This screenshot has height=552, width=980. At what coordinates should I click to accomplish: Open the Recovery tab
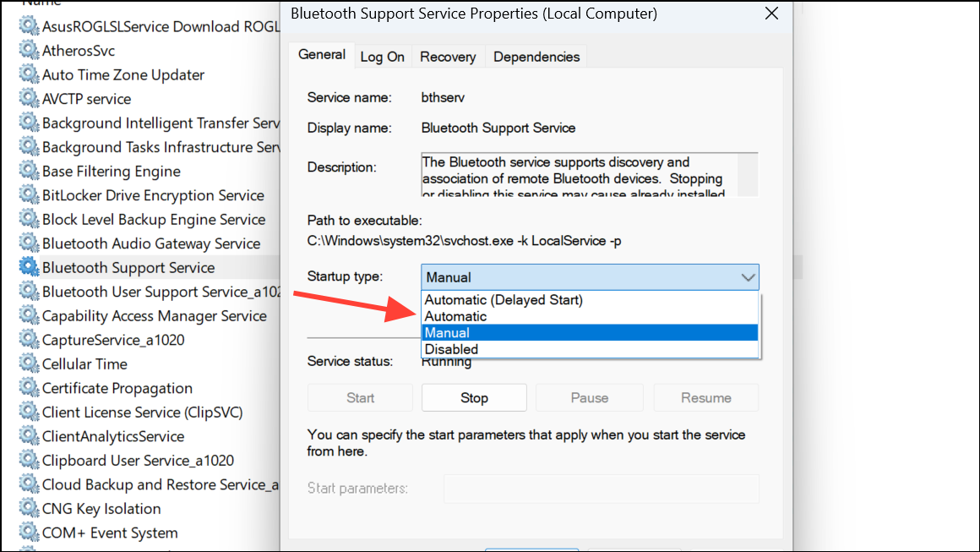pyautogui.click(x=448, y=56)
